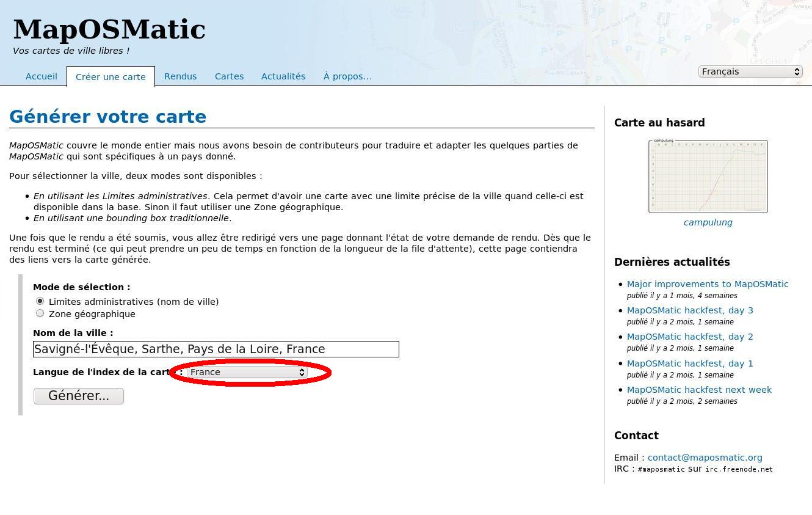The image size is (812, 515).
Task: Click the Carte au hasard heading
Action: point(659,123)
